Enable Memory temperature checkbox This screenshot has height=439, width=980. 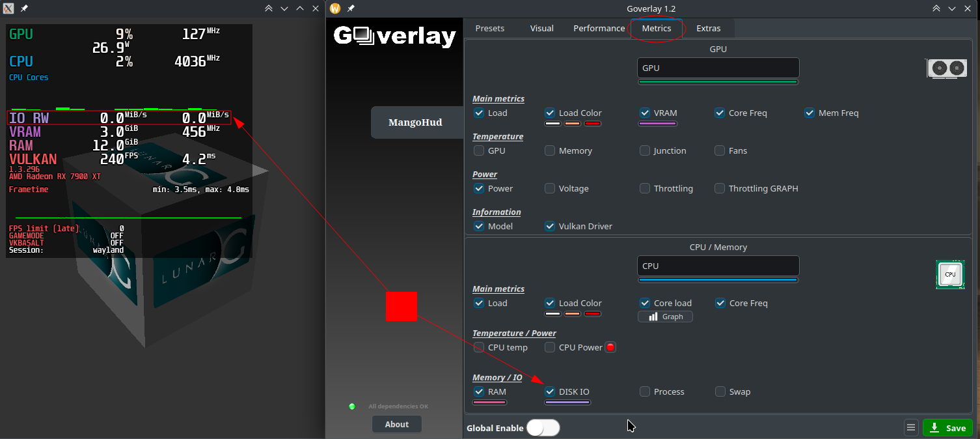click(550, 150)
